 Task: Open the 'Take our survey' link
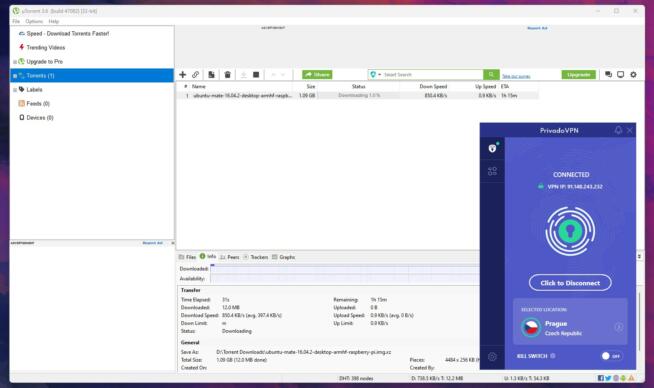tap(516, 76)
